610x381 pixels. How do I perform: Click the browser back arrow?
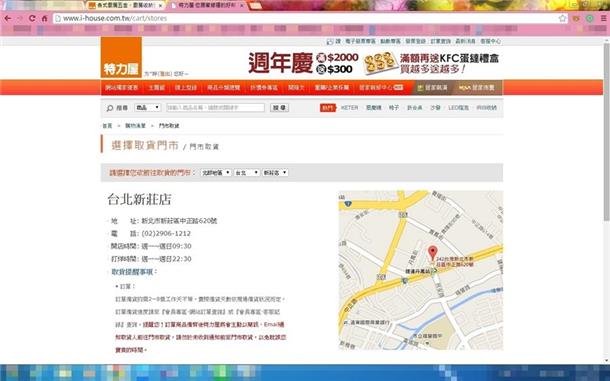(x=8, y=18)
